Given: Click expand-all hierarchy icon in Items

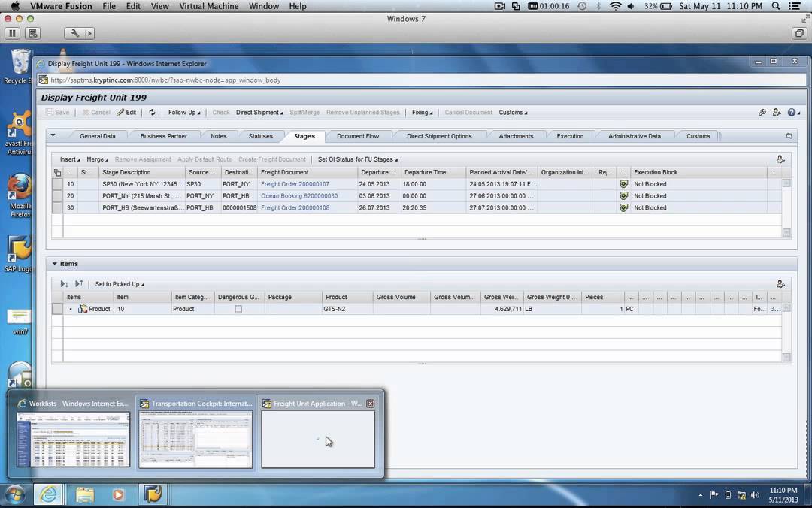Looking at the screenshot, I should [x=64, y=284].
